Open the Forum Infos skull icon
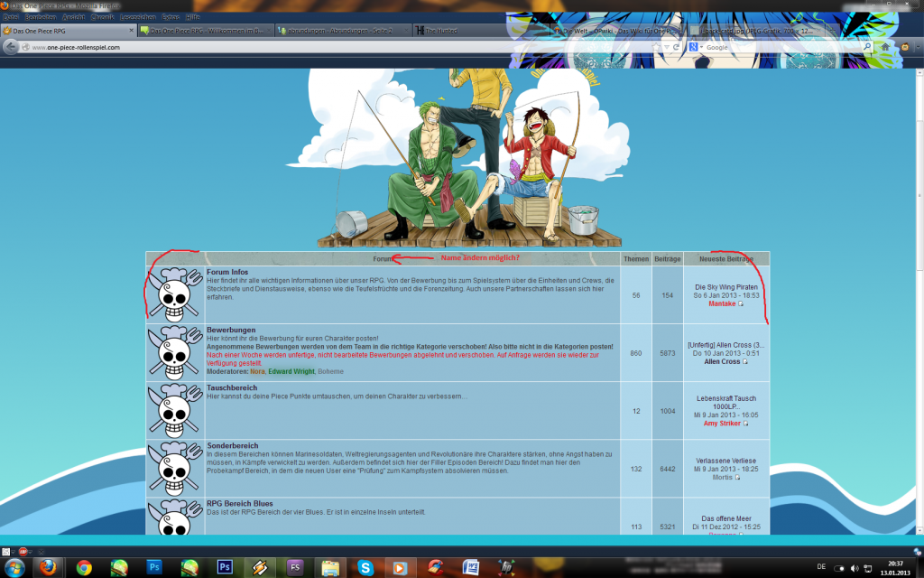Screen dimensions: 924x578 point(175,295)
